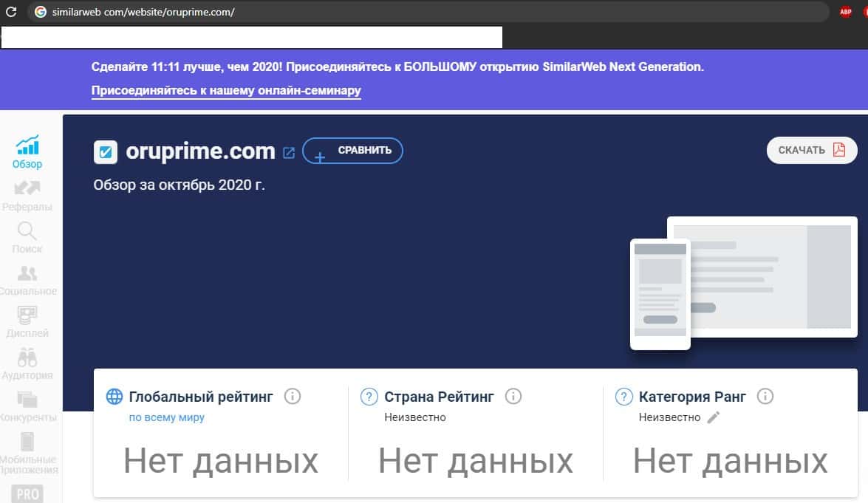Viewport: 868px width, 503px height.
Task: Click the question icon beside Категория Ранг
Action: point(623,396)
